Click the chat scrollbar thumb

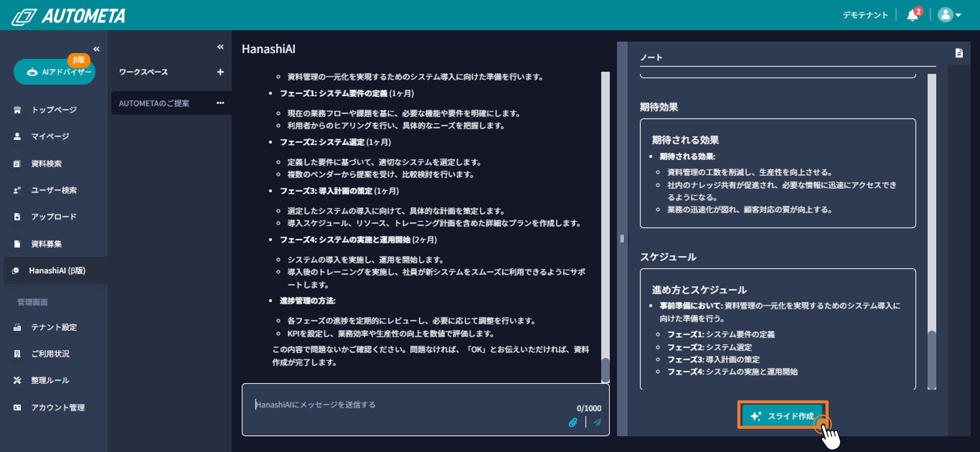pyautogui.click(x=605, y=370)
